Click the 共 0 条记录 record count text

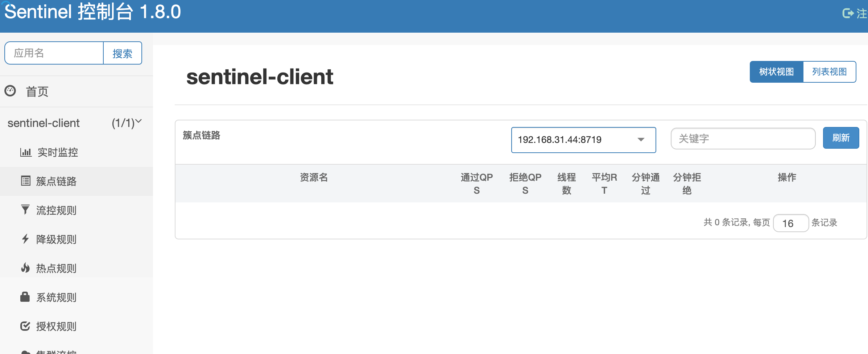[x=726, y=222]
